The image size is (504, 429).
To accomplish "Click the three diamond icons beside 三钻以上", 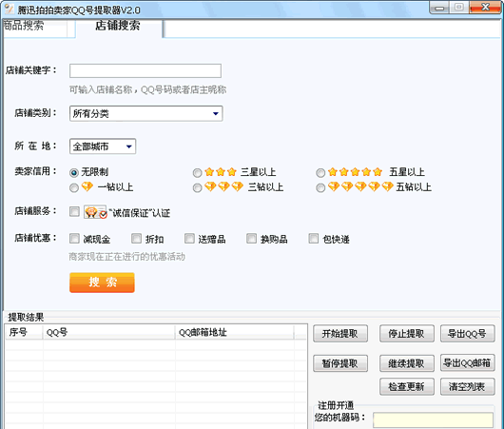I will [x=223, y=186].
